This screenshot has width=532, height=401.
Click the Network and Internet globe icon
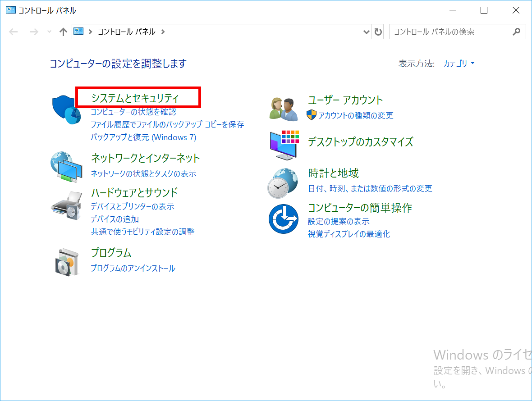click(67, 167)
